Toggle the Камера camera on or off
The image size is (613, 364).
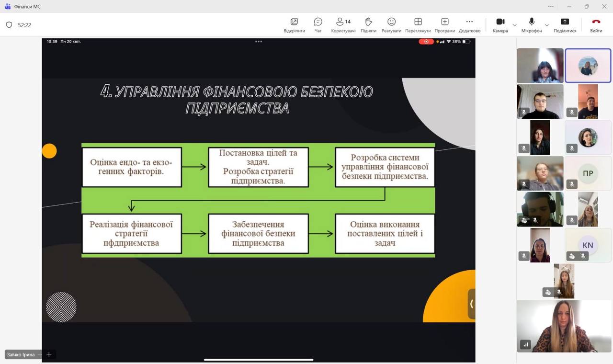[500, 24]
